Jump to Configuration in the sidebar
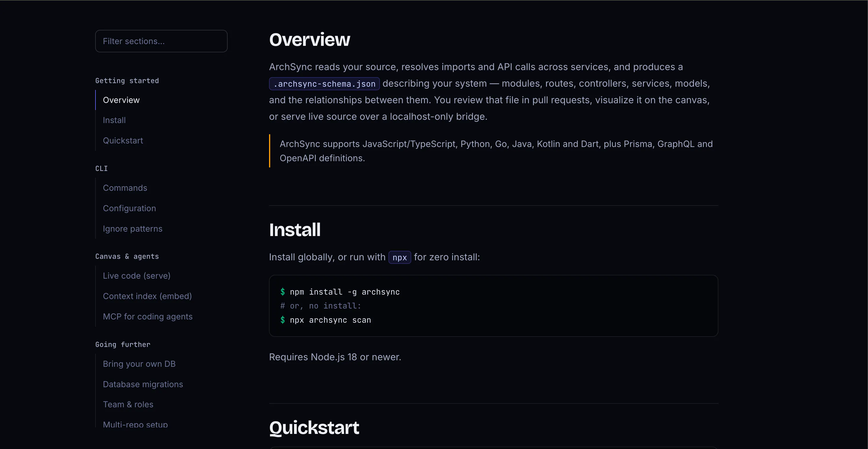The height and width of the screenshot is (449, 868). click(x=129, y=208)
